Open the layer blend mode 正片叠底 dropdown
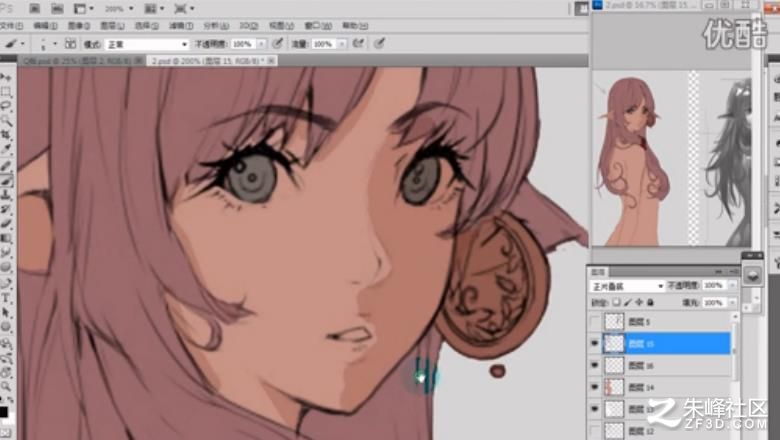The width and height of the screenshot is (780, 440). [627, 286]
